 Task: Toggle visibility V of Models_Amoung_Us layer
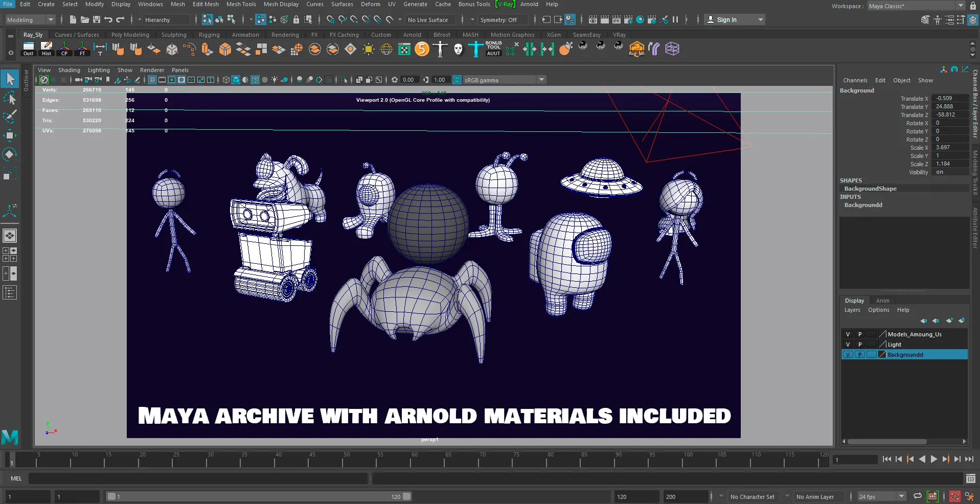(848, 334)
